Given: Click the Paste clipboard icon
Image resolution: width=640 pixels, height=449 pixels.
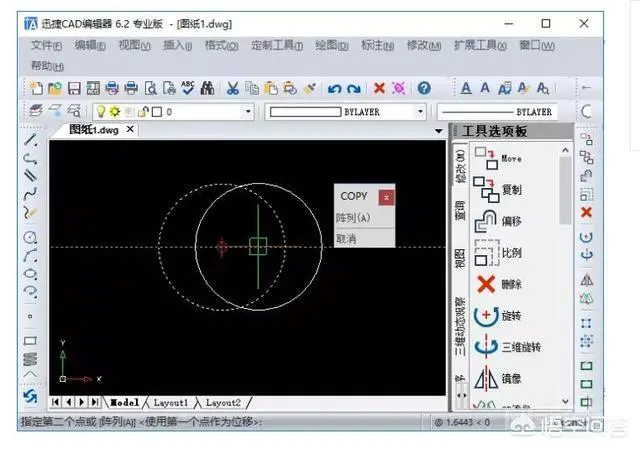Looking at the screenshot, I should point(271,88).
